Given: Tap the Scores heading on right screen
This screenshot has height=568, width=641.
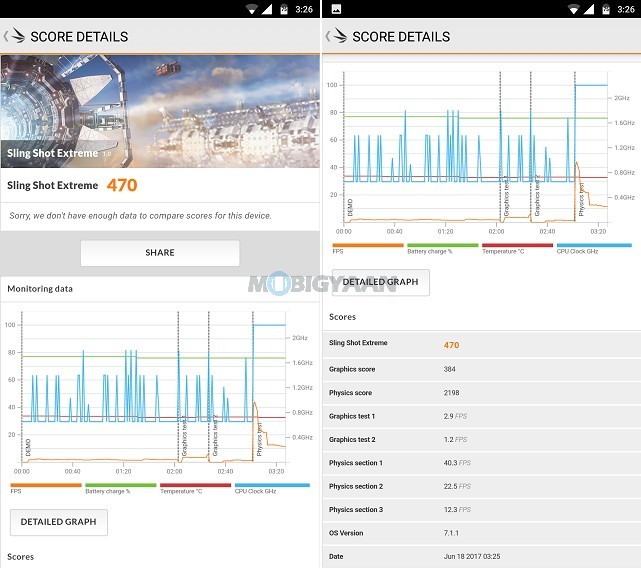Looking at the screenshot, I should pyautogui.click(x=343, y=317).
